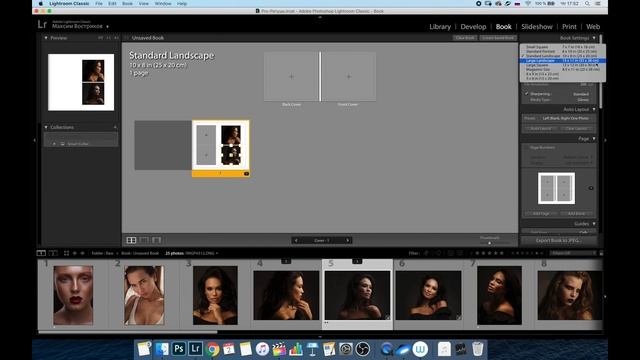
Task: Open grid view in filmstrip toolbar
Action: click(67, 253)
